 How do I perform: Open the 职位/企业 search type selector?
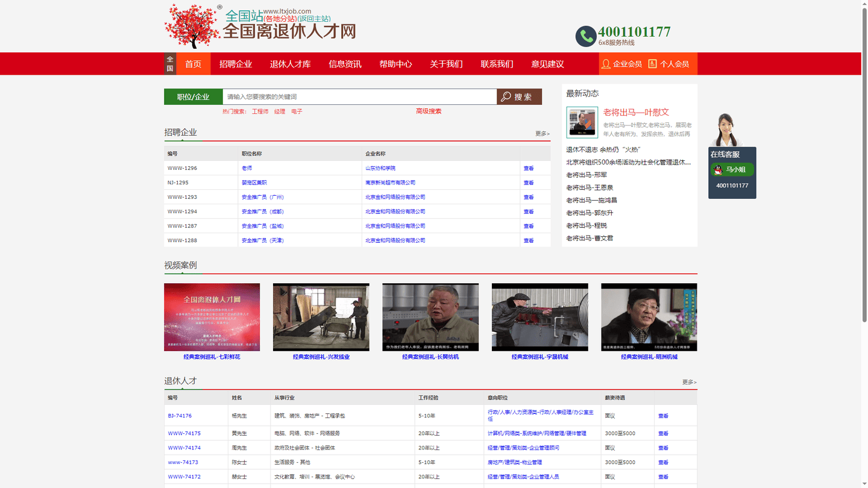tap(193, 97)
